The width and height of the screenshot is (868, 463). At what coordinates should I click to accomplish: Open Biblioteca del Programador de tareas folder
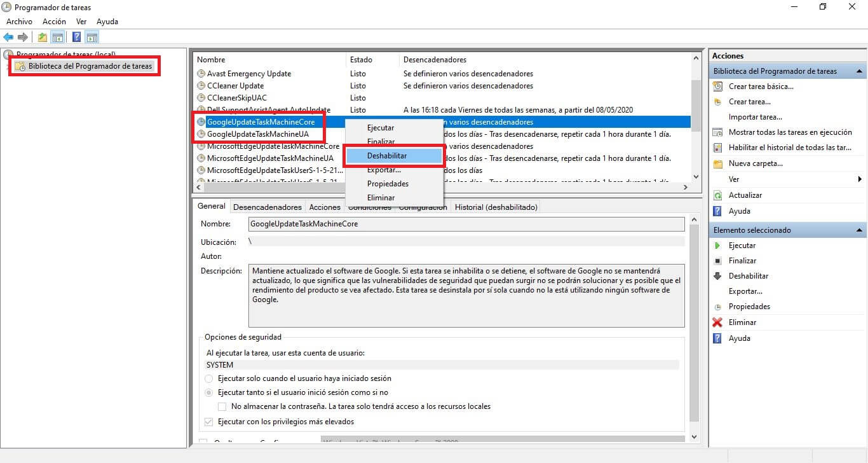pyautogui.click(x=90, y=66)
